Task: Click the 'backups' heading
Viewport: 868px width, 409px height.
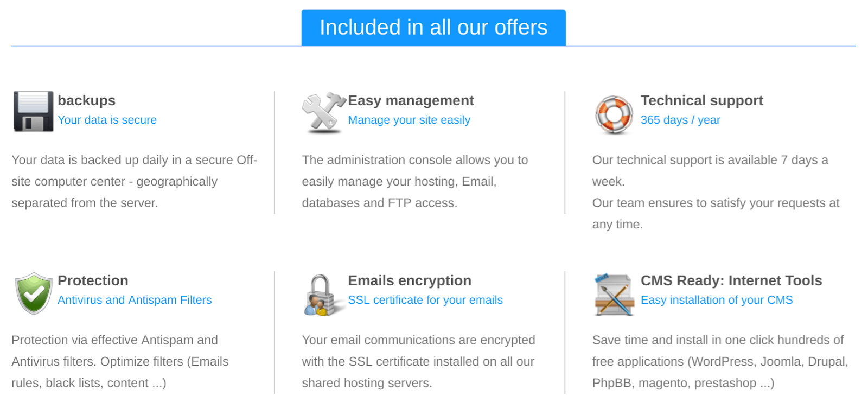Action: point(86,100)
